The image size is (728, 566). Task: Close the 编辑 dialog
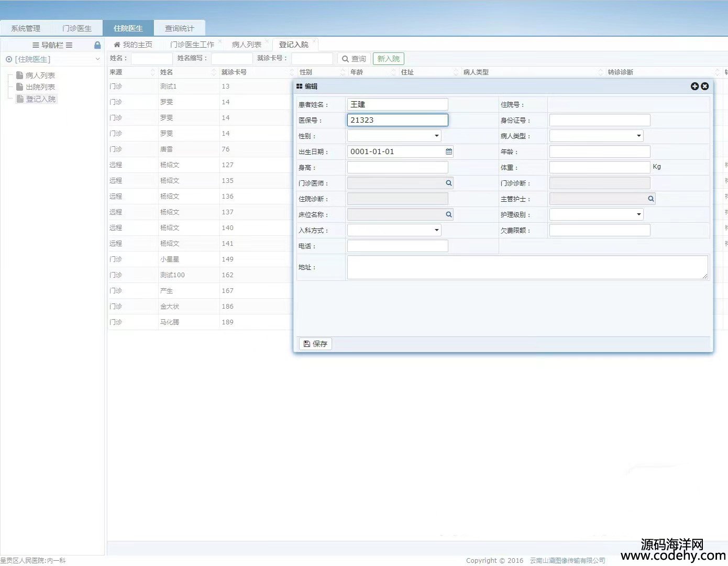tap(705, 86)
